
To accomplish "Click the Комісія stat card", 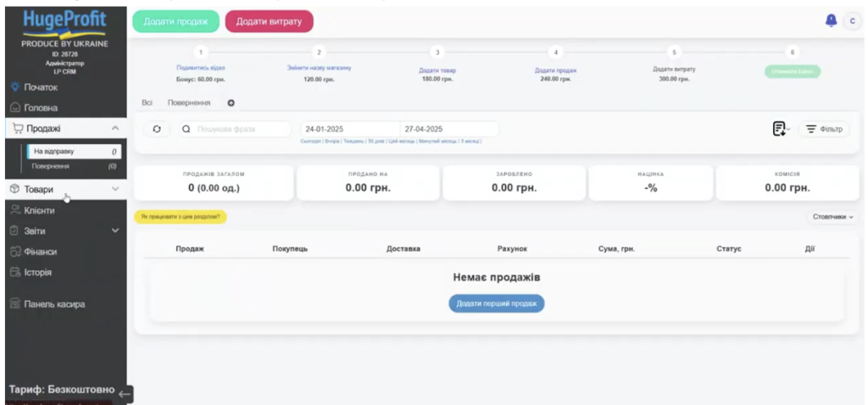I will click(x=787, y=182).
